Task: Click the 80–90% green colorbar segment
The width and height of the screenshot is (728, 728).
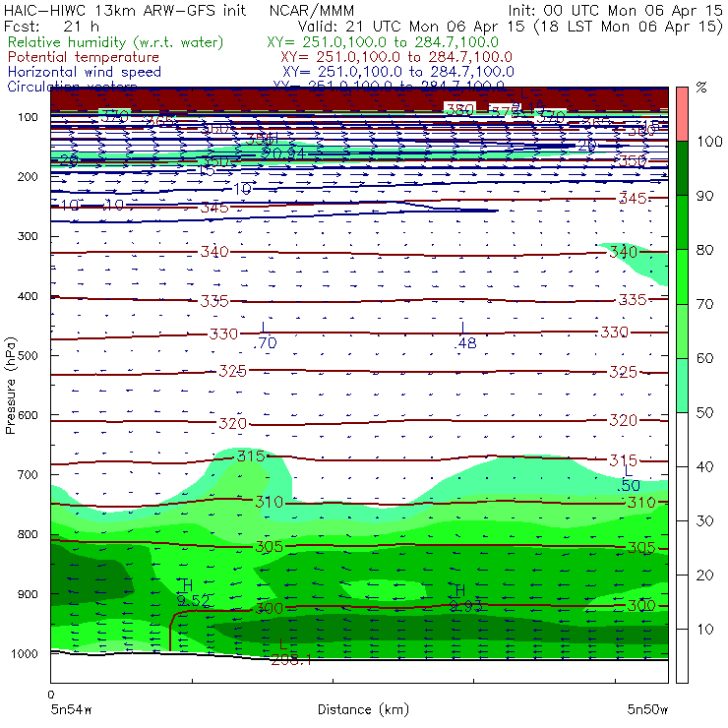Action: pyautogui.click(x=682, y=222)
